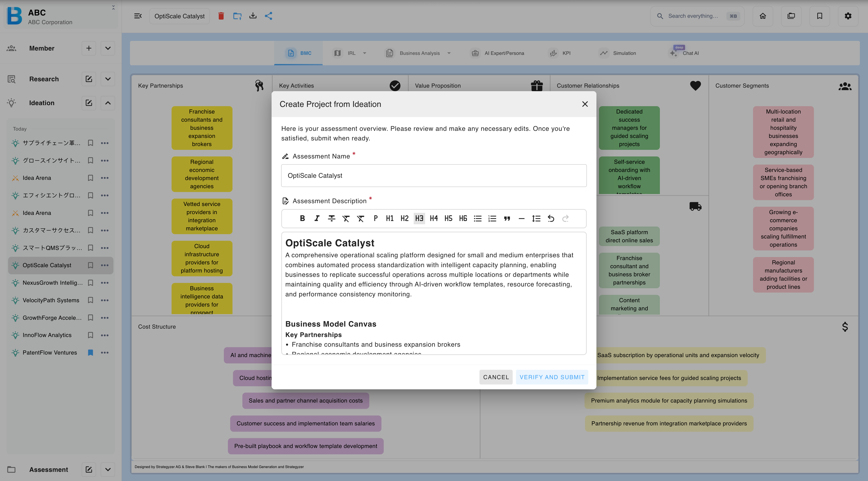Click the Assessment Name input field
The image size is (868, 481).
coord(434,176)
